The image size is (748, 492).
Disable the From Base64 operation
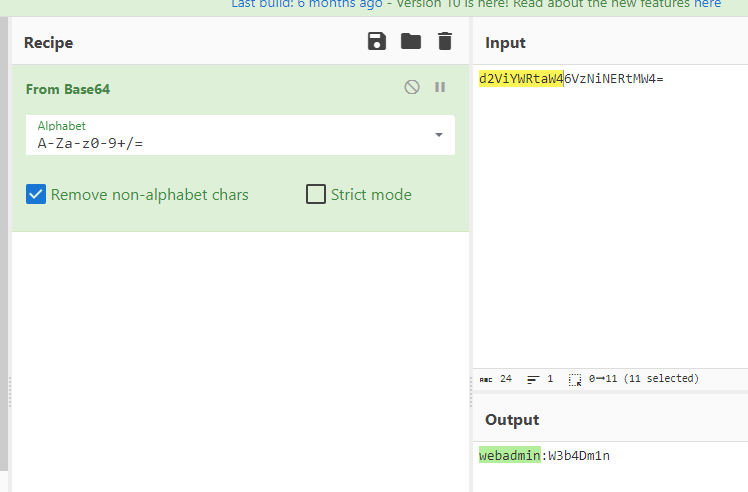(412, 87)
